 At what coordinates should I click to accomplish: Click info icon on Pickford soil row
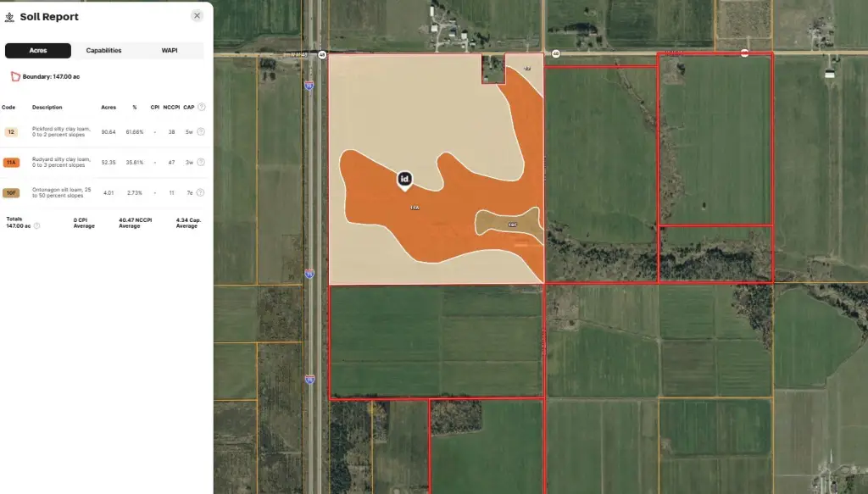point(201,132)
